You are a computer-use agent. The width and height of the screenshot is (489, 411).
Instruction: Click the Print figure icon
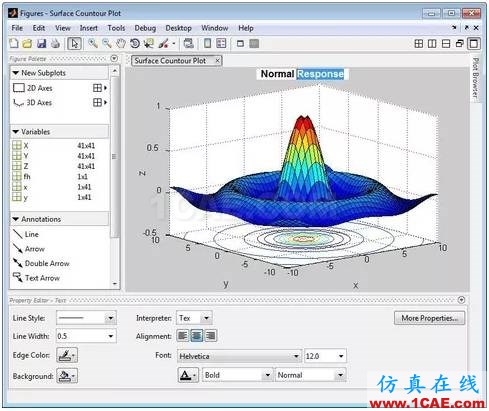[x=55, y=43]
